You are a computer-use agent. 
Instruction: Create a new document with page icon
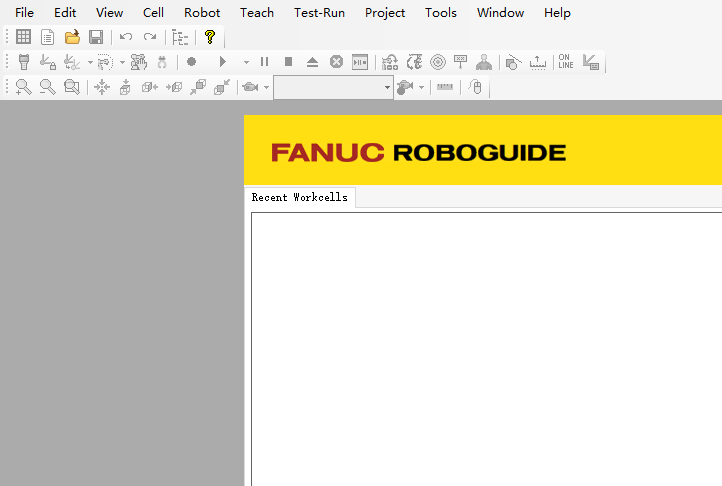tap(47, 37)
